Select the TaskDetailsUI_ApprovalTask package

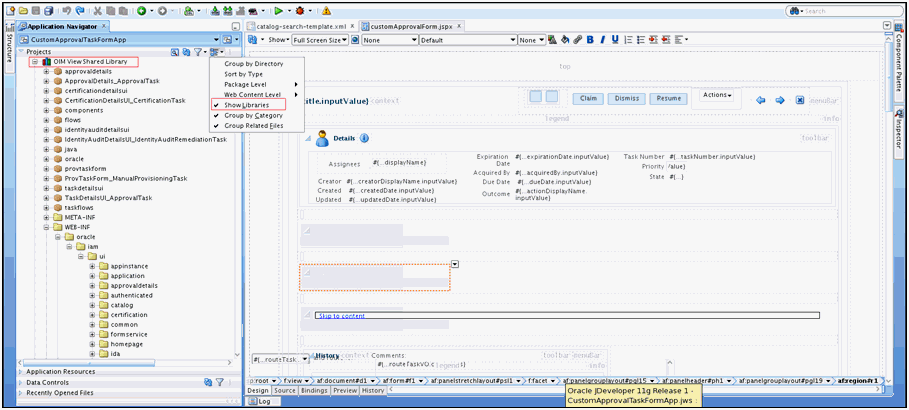[x=108, y=198]
